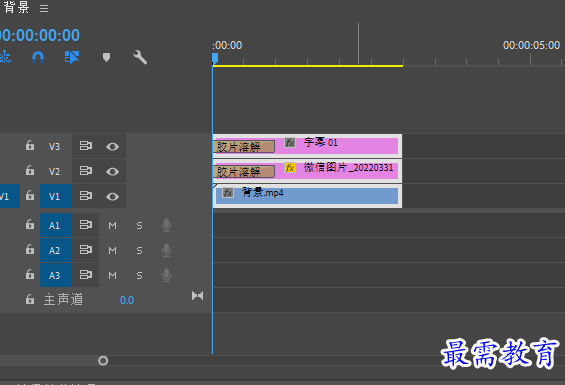
Task: Click the yellow render bar on the ruler
Action: 308,66
